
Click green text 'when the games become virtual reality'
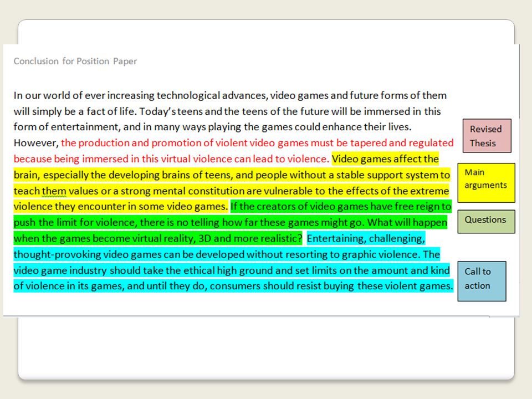pyautogui.click(x=104, y=238)
